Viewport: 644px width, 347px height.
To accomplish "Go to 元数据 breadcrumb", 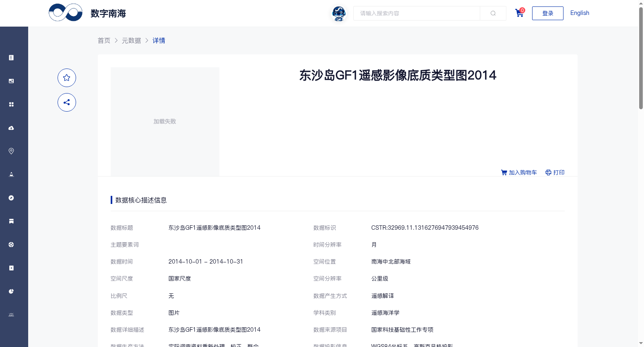I will click(x=132, y=41).
